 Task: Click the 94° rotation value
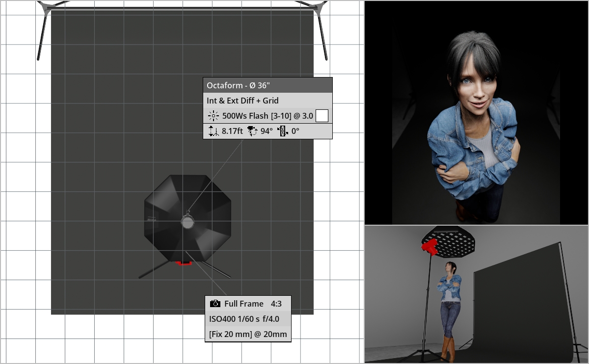(x=267, y=131)
